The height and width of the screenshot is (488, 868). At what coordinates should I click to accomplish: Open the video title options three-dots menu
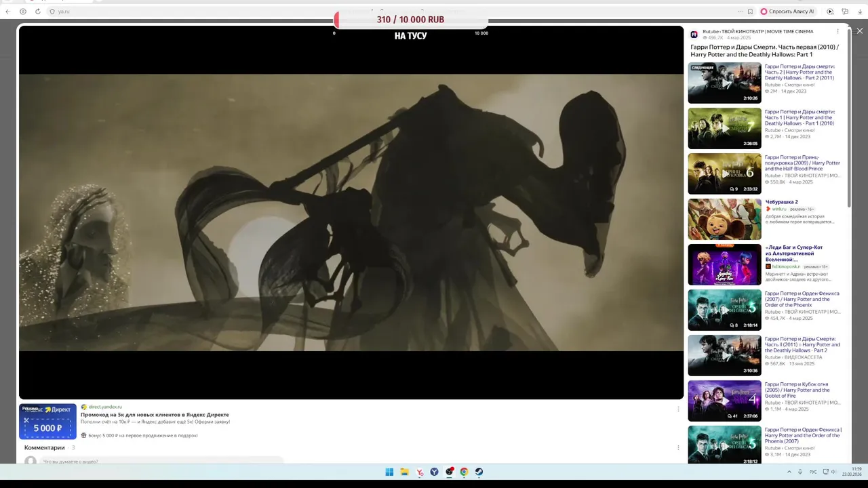click(x=837, y=31)
